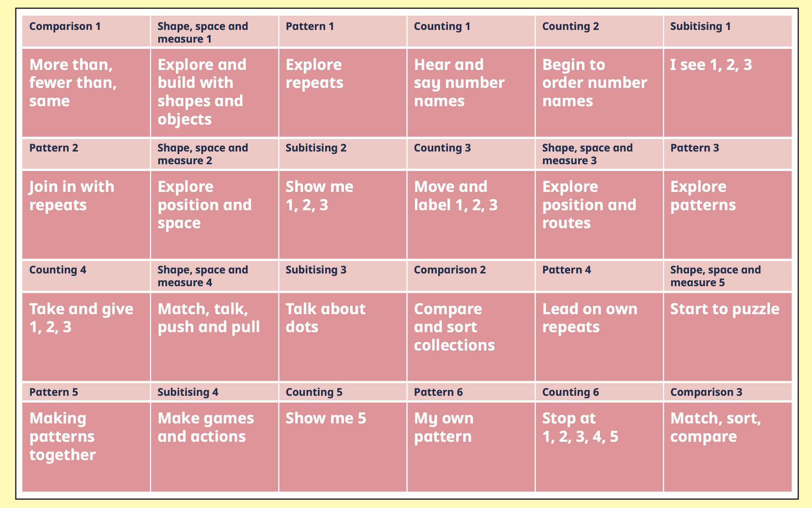Open 'Compare and sort collections' card
Screen dimensions: 812x508
click(471, 336)
